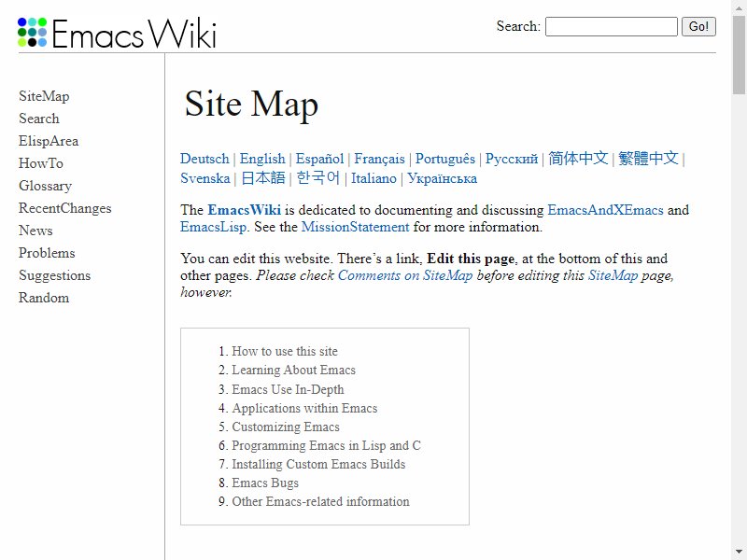Switch language to Português
Image resolution: width=747 pixels, height=560 pixels.
(x=445, y=159)
